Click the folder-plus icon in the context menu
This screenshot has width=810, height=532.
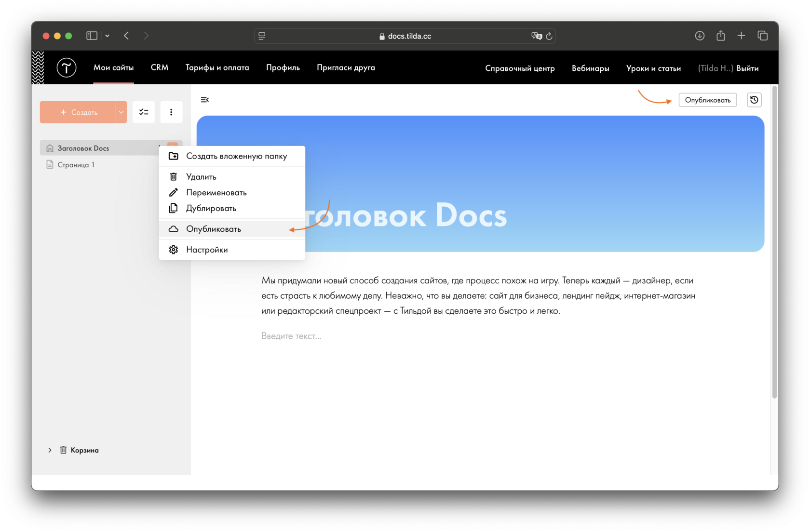tap(174, 156)
